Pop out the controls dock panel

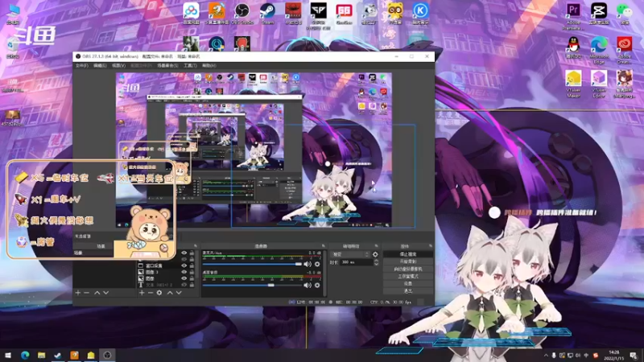click(x=431, y=246)
